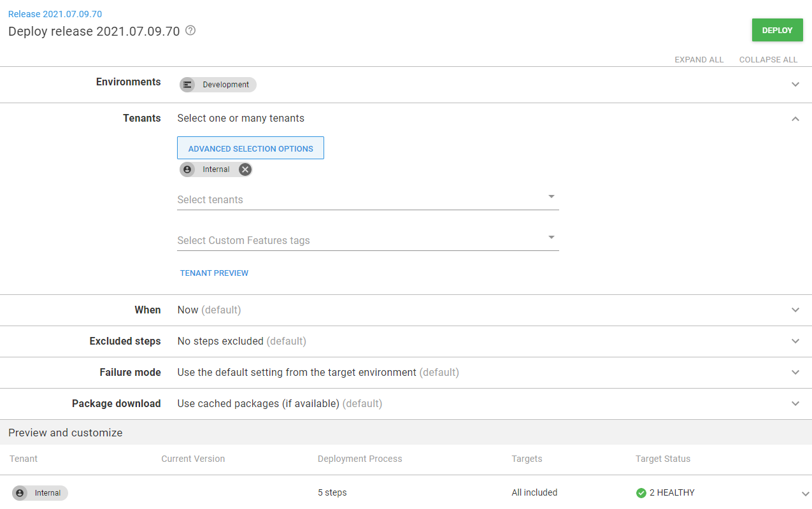Expand the Package download section
This screenshot has height=509, width=812.
coord(795,404)
